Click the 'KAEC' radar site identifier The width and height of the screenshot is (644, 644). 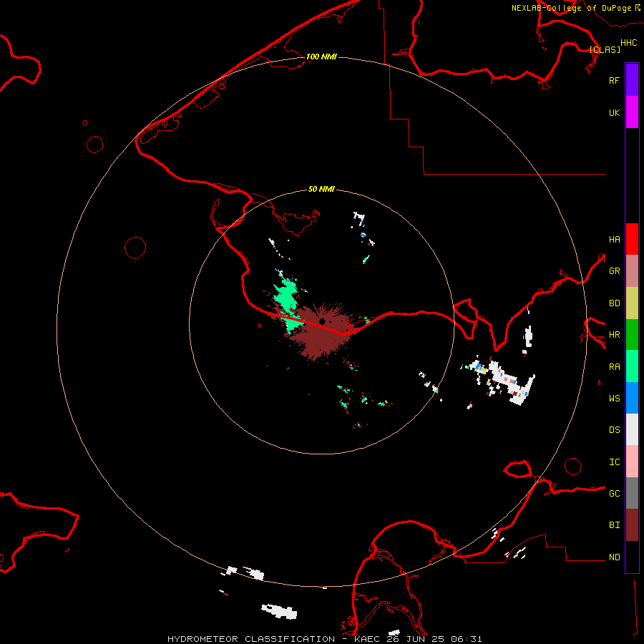tap(367, 639)
